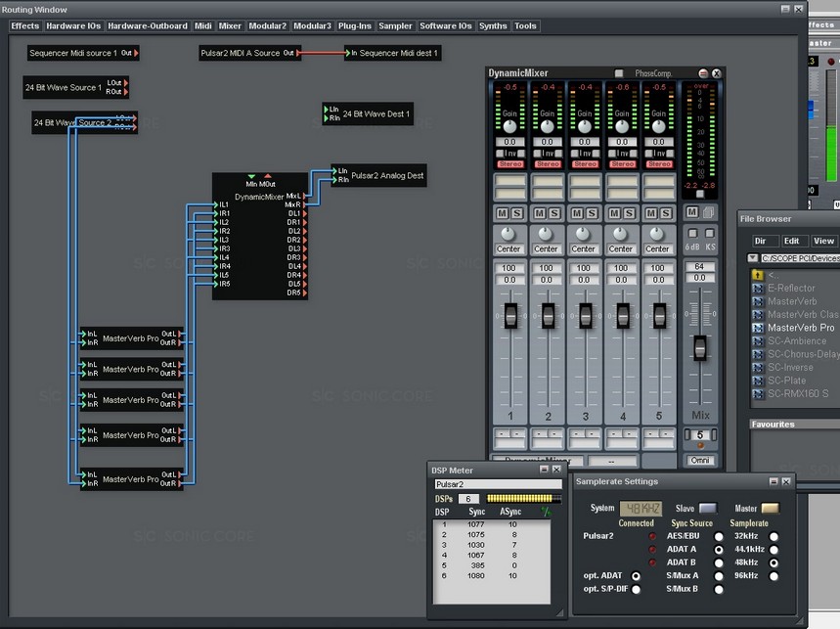
Task: Click the master level value field showing 64
Action: pos(699,267)
